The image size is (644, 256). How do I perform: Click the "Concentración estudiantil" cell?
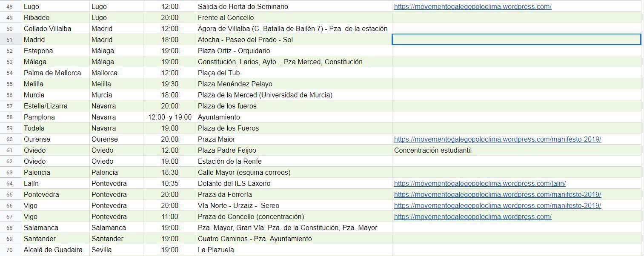pyautogui.click(x=432, y=151)
